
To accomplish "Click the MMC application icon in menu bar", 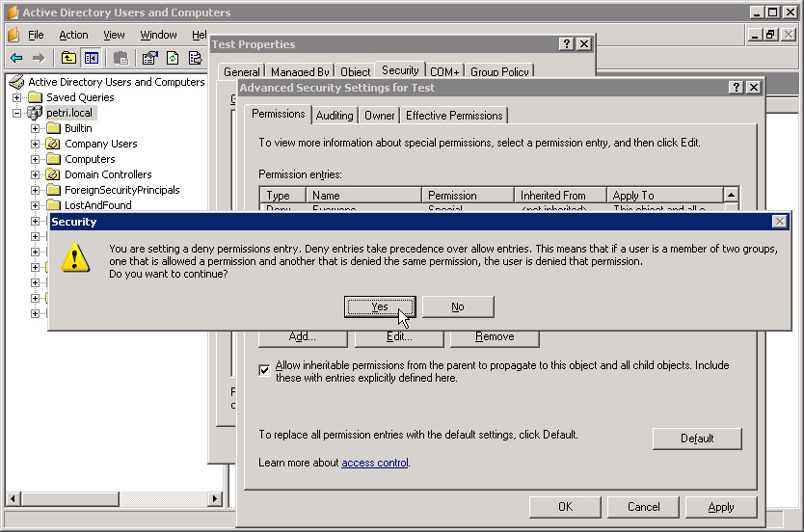I will [13, 35].
